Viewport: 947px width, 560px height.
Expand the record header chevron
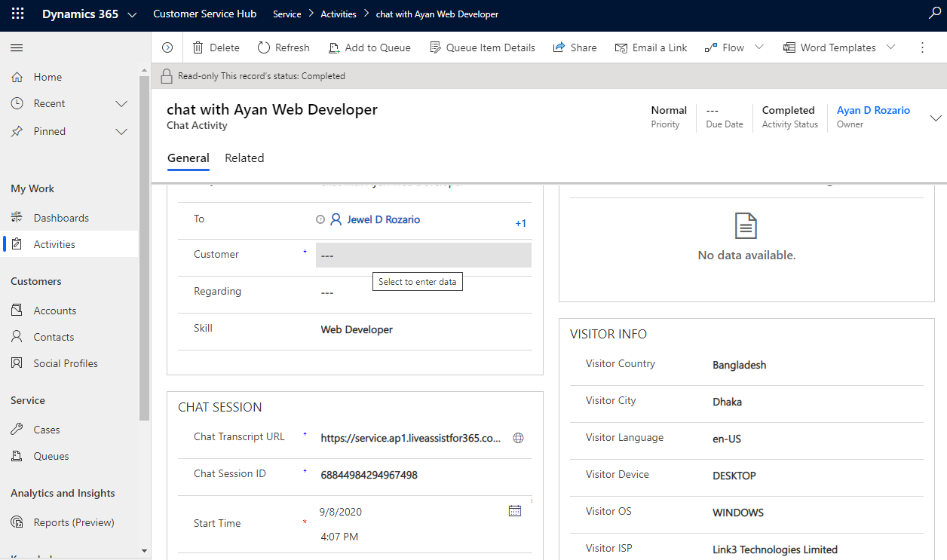[x=936, y=118]
